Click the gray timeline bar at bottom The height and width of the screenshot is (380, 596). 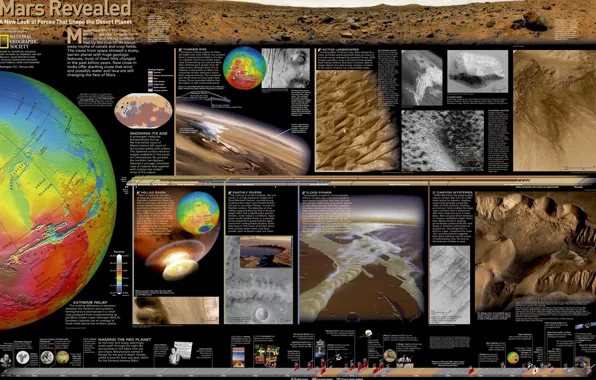pyautogui.click(x=298, y=372)
